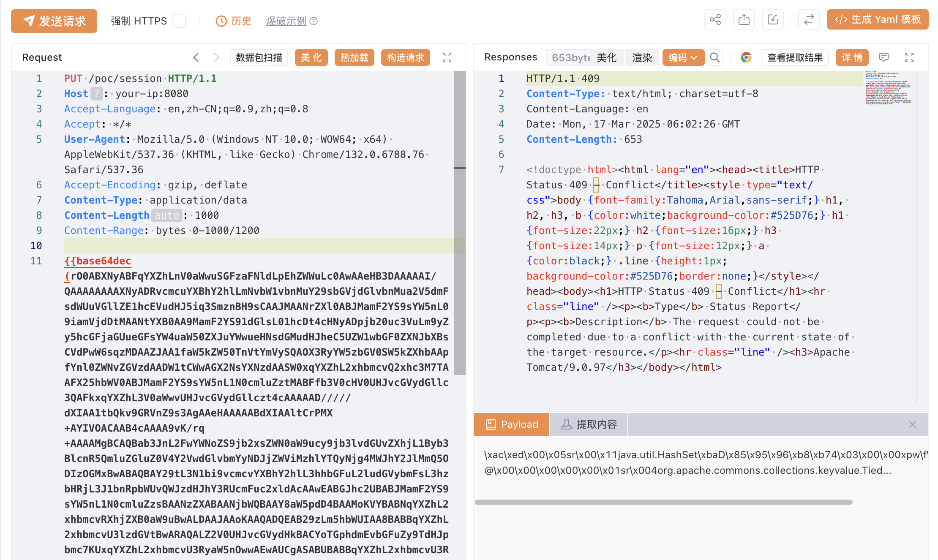The height and width of the screenshot is (560, 938).
Task: Go to previous request with left chevron
Action: tap(196, 57)
